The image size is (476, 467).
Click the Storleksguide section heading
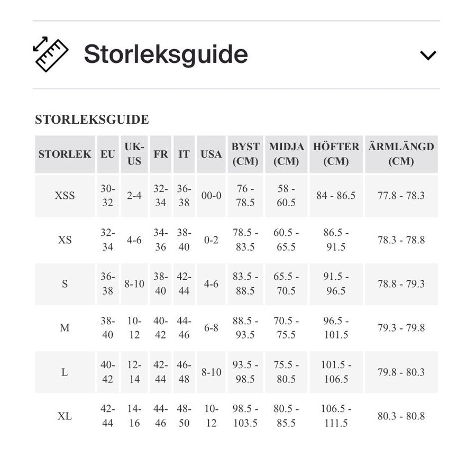point(166,54)
